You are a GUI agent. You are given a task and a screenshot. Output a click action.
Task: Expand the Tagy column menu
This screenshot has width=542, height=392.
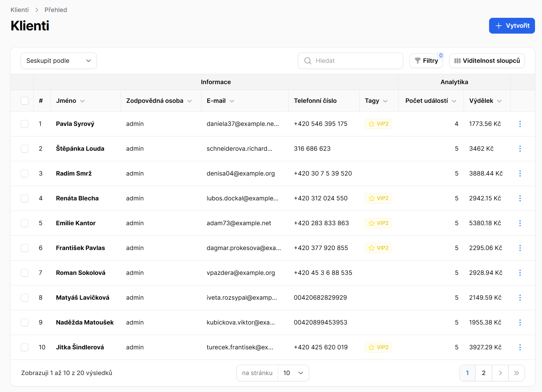point(385,101)
